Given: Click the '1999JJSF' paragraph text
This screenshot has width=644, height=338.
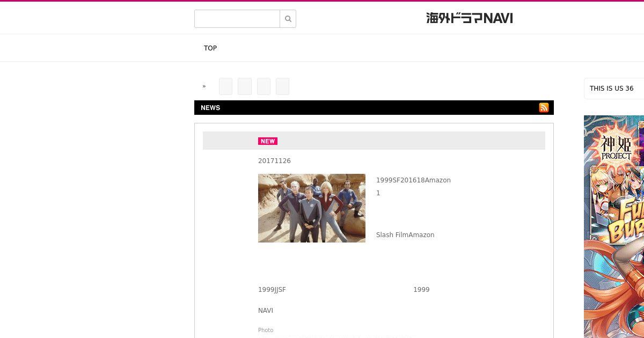Looking at the screenshot, I should click(272, 290).
